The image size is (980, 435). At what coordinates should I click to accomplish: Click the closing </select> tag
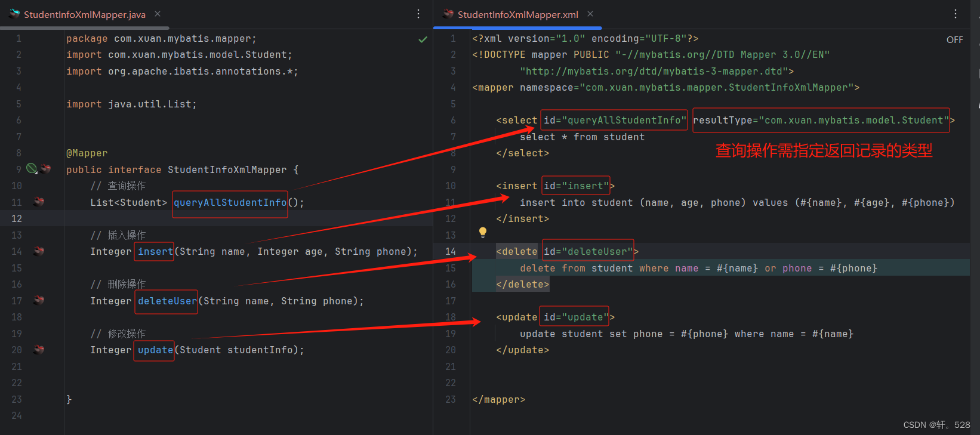point(522,153)
